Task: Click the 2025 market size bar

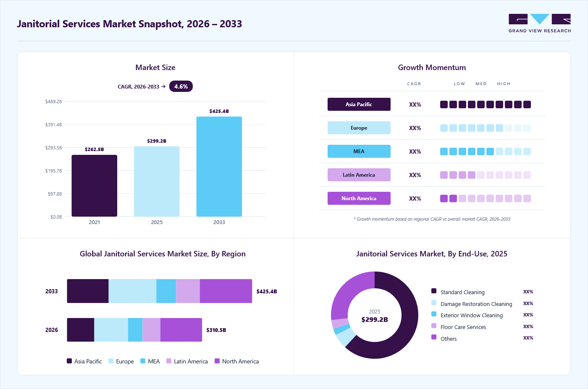Action: click(157, 181)
